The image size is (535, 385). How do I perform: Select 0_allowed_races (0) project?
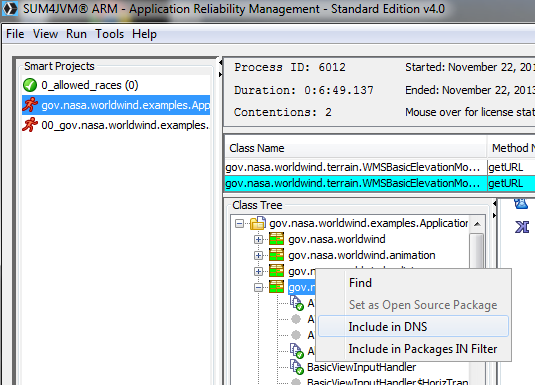(90, 85)
